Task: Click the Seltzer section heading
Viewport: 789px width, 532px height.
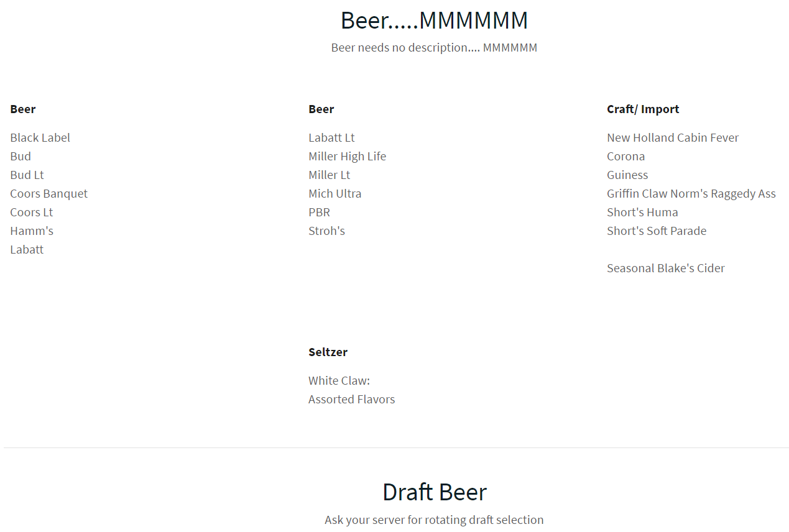Action: 328,352
